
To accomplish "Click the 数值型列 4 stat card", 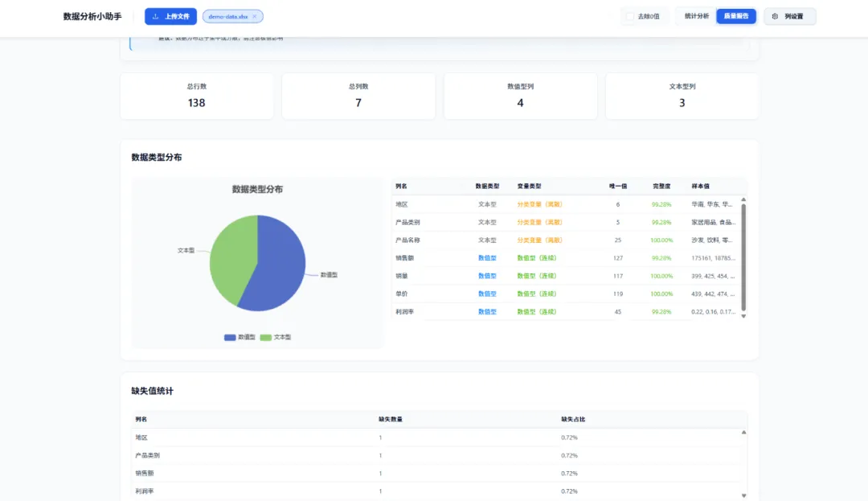I will coord(520,96).
